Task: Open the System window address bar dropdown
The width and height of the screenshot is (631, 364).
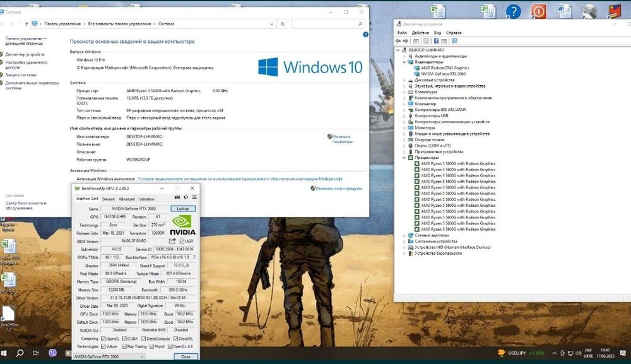Action: click(271, 24)
